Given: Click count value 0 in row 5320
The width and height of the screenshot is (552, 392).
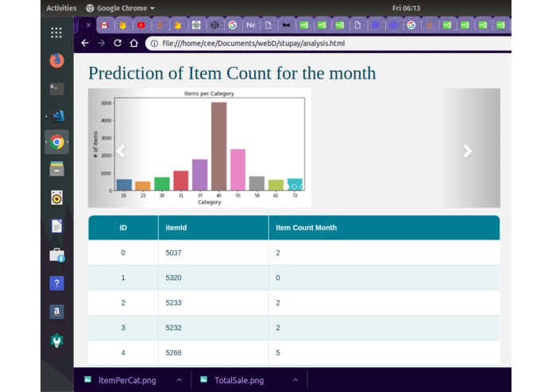Looking at the screenshot, I should 278,278.
